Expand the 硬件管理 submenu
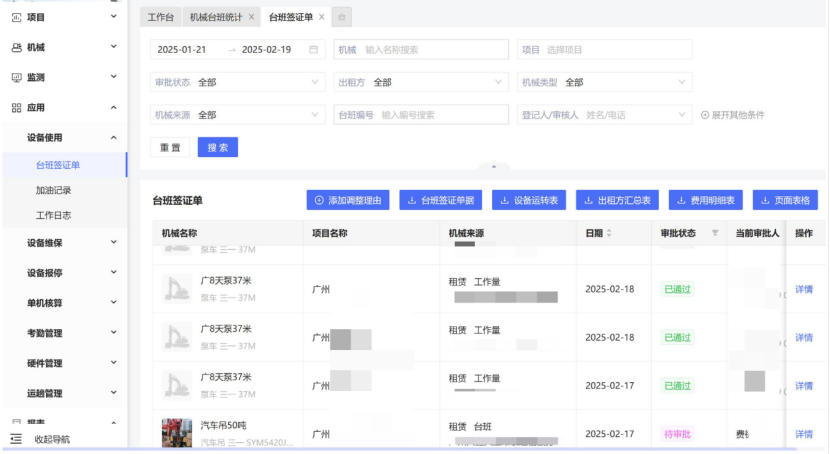This screenshot has width=830, height=454. point(113,363)
